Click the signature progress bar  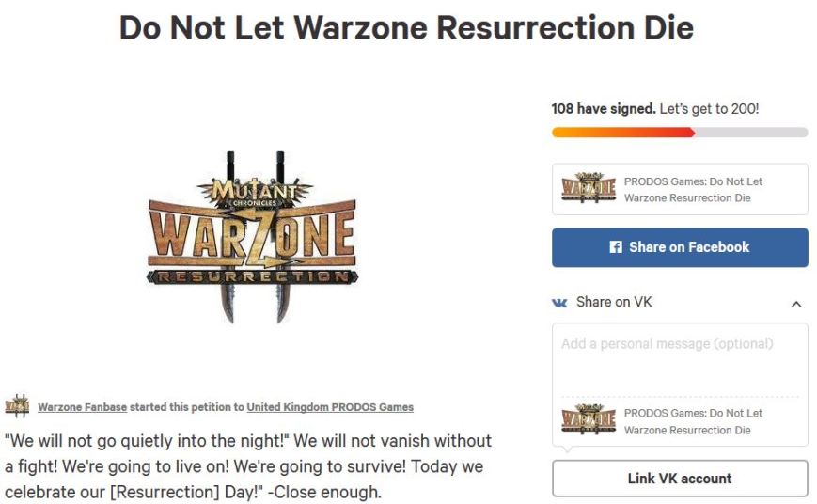tap(680, 133)
